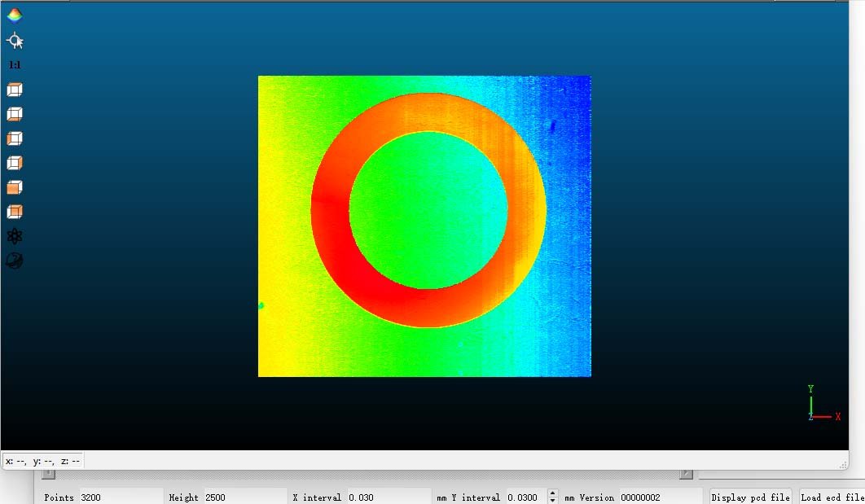865x504 pixels.
Task: Click the color map rainbow icon
Action: pyautogui.click(x=15, y=15)
